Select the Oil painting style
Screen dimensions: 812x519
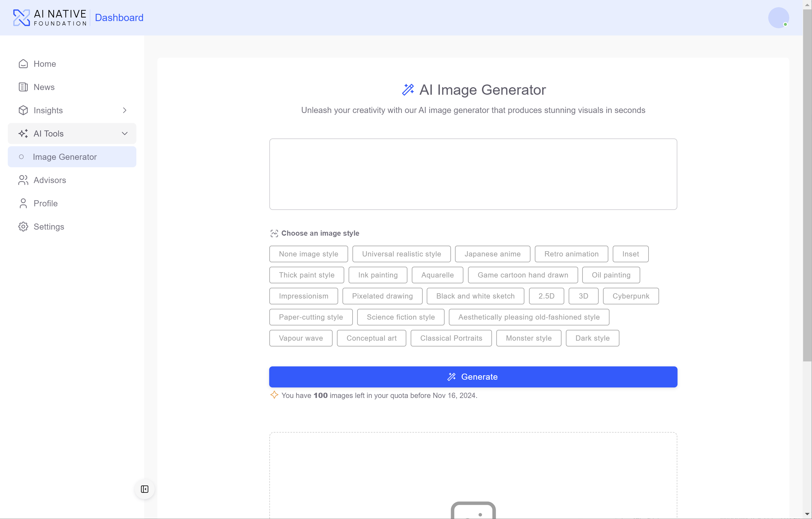[x=611, y=275]
